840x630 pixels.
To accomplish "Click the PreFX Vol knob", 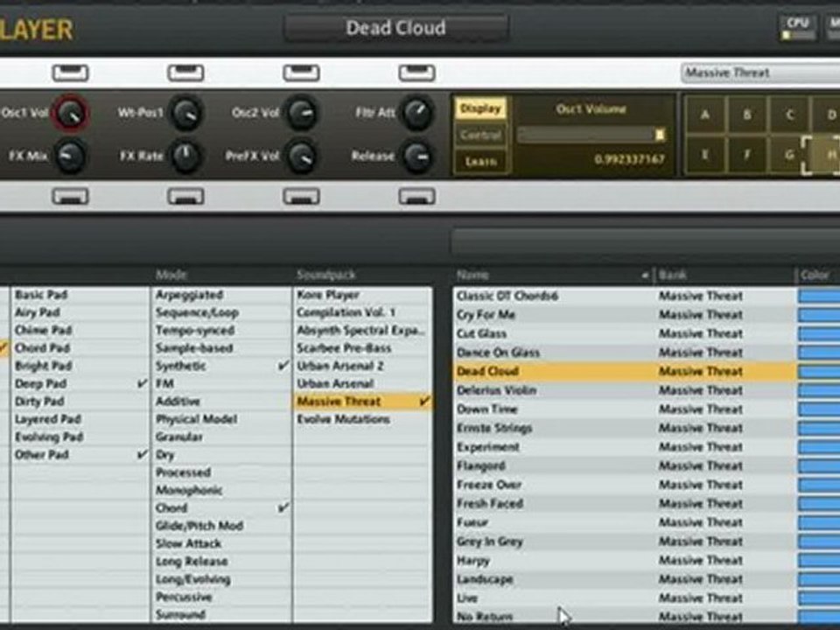I will (302, 156).
